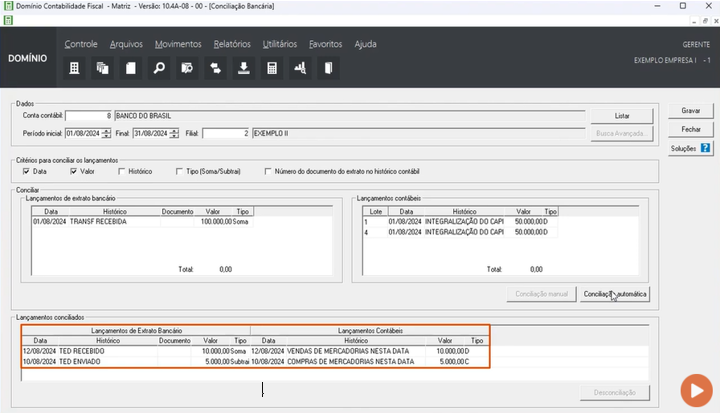The width and height of the screenshot is (722, 415).
Task: Click the stacked documents toolbar icon
Action: coord(102,69)
